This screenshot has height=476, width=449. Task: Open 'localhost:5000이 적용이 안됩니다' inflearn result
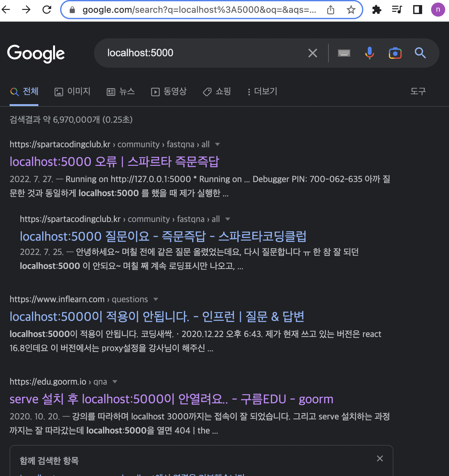157,317
